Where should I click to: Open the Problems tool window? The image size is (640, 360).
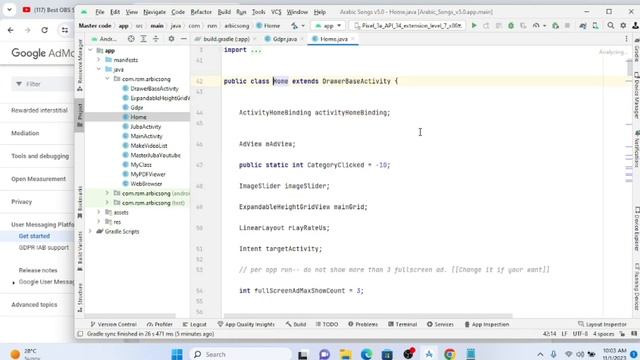[363, 324]
